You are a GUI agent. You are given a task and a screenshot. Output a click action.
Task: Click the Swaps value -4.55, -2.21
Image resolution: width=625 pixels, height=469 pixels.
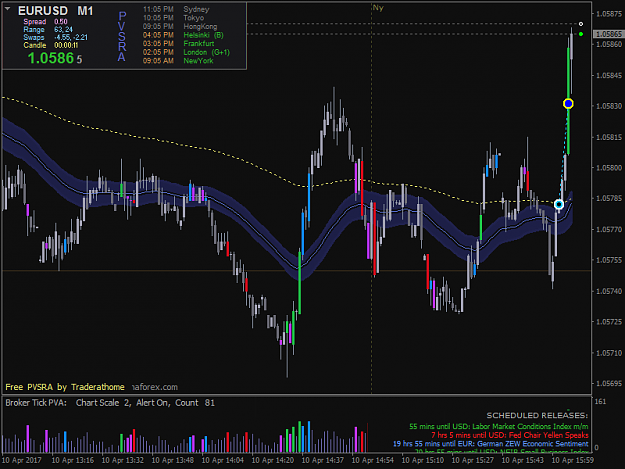[x=71, y=37]
